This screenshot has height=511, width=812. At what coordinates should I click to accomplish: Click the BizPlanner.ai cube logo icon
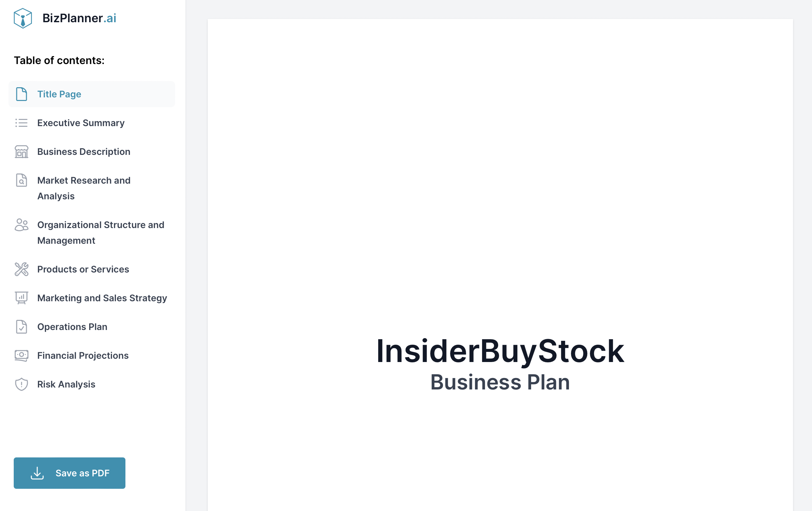tap(23, 18)
